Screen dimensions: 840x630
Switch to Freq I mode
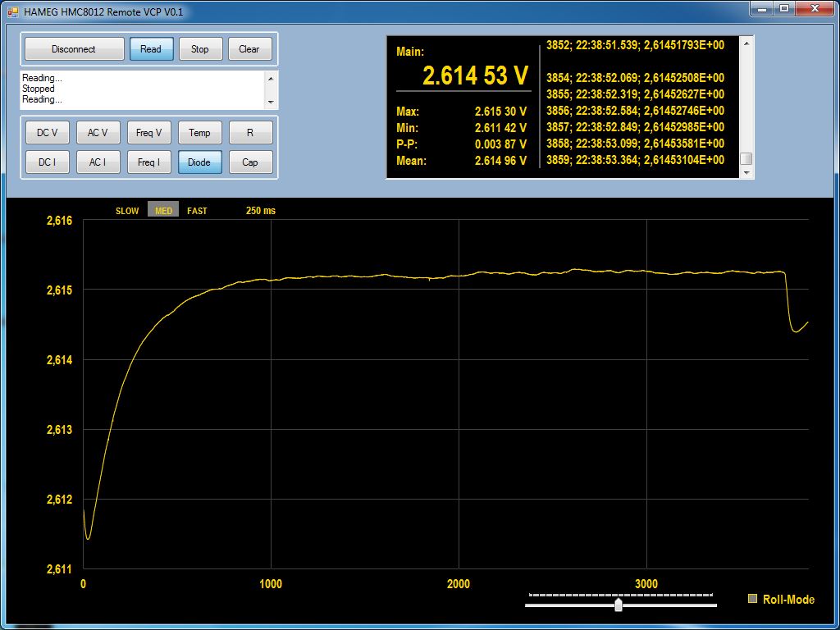point(148,162)
